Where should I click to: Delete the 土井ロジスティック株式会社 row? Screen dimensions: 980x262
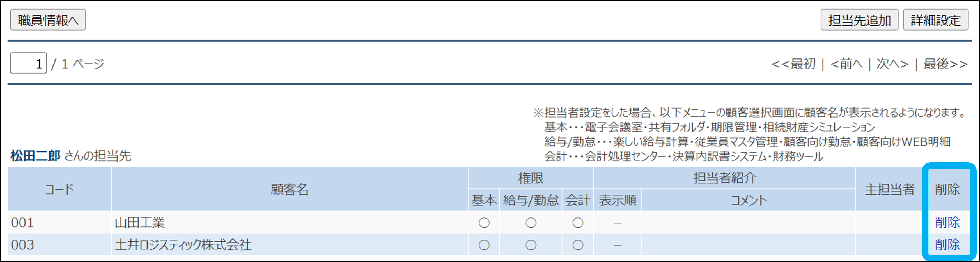[947, 245]
